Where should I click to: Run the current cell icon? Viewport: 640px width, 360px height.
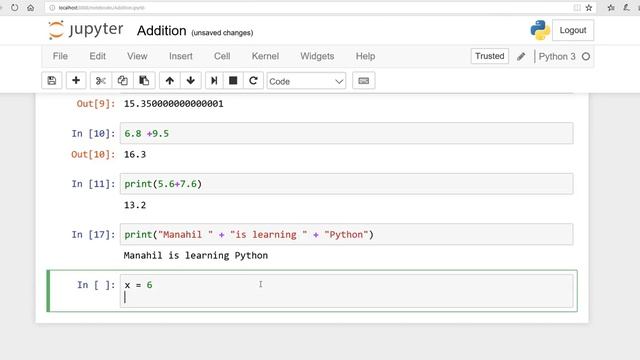point(214,81)
